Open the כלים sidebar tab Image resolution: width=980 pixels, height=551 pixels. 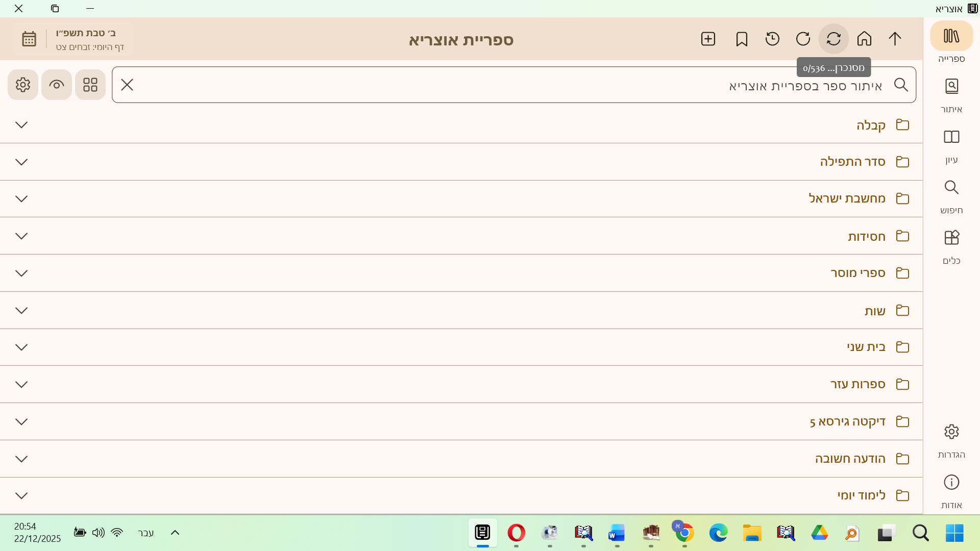click(951, 247)
